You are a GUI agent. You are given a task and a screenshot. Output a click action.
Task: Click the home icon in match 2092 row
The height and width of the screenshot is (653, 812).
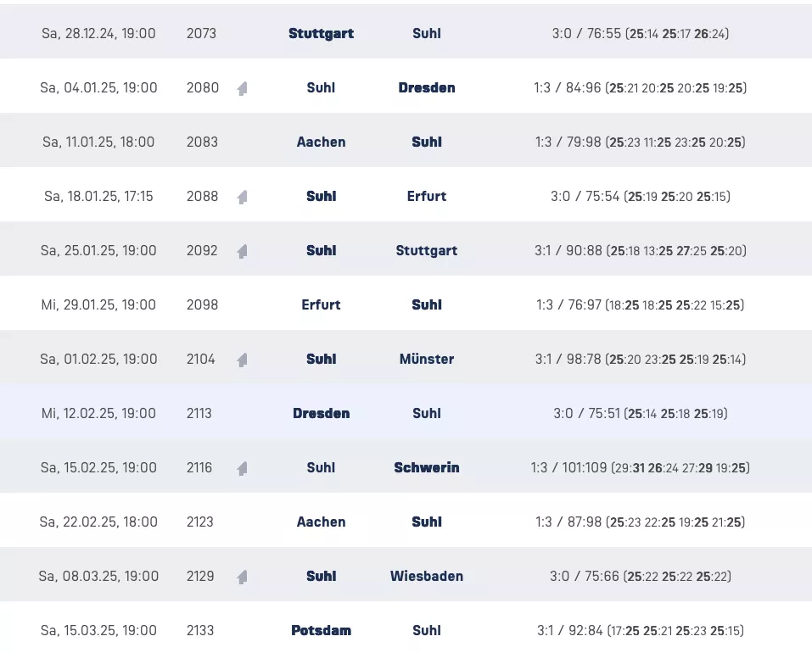243,251
